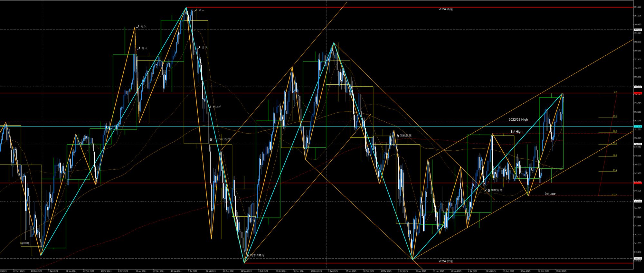The image size is (644, 273).
Task: Select the 利下げ開始 annotation marker
Action: tap(248, 255)
